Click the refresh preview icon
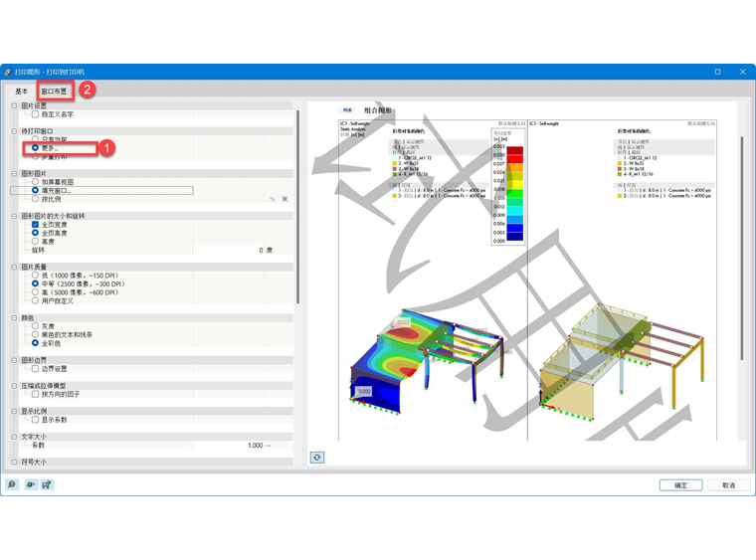756x560 pixels. (x=316, y=457)
